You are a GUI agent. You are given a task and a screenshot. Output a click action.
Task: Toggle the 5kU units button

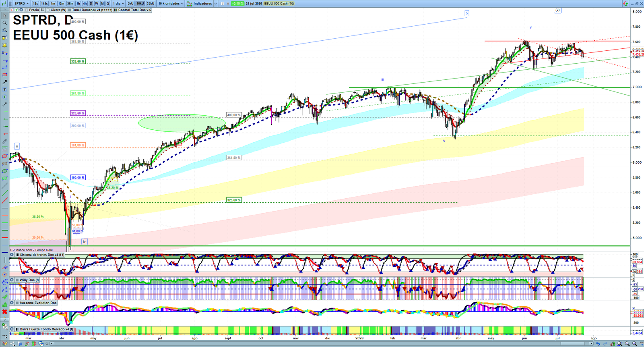coord(130,3)
